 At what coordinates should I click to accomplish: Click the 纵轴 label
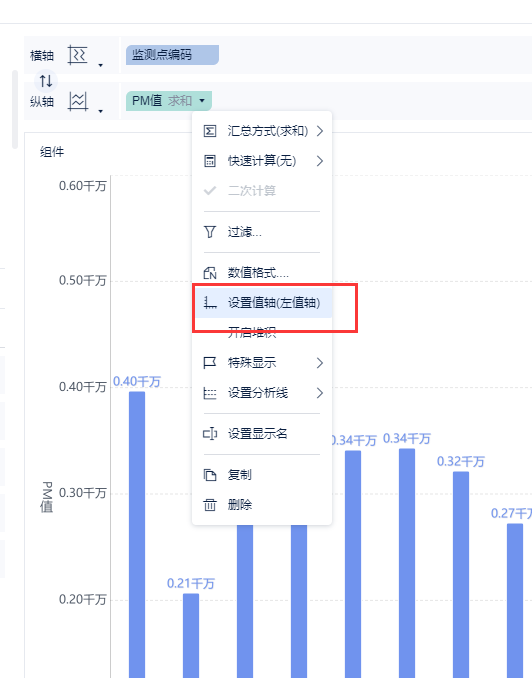42,102
